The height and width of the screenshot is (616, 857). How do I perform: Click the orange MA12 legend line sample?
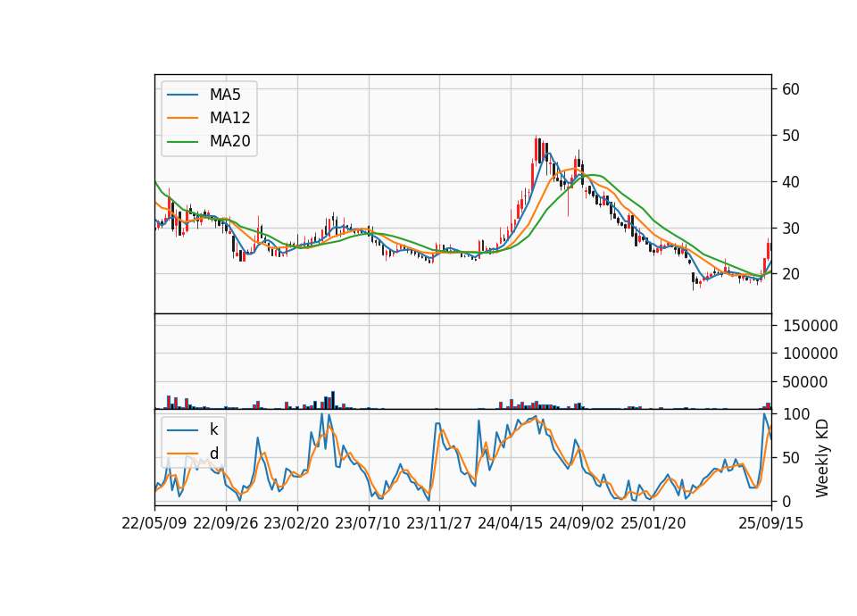(x=182, y=118)
